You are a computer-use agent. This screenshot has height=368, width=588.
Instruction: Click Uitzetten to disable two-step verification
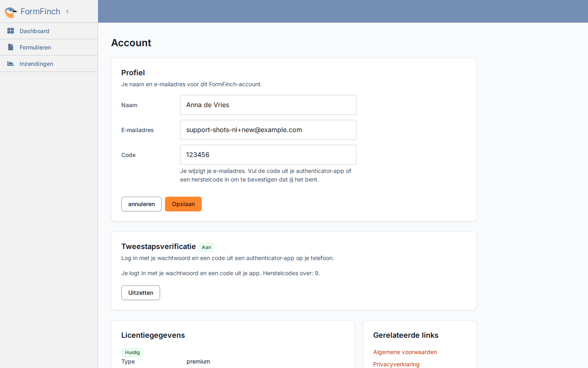[x=140, y=293]
